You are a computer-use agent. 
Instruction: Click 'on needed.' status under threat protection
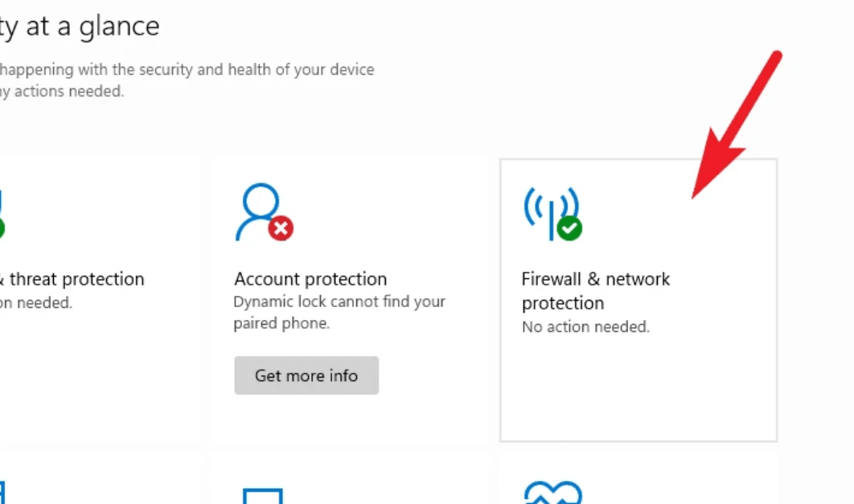click(x=36, y=303)
